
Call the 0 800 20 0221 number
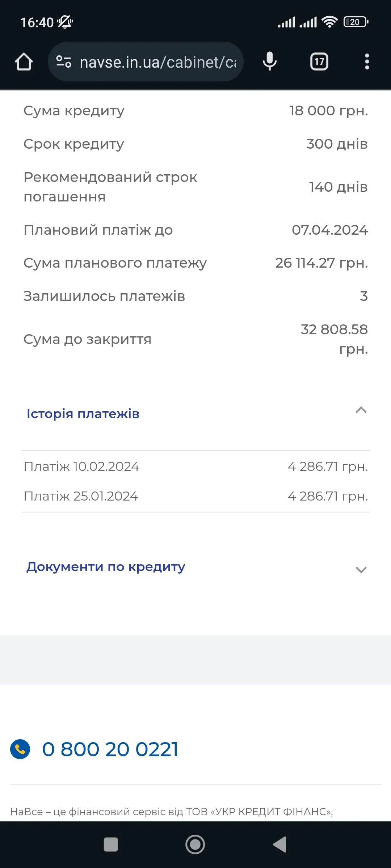coord(110,749)
